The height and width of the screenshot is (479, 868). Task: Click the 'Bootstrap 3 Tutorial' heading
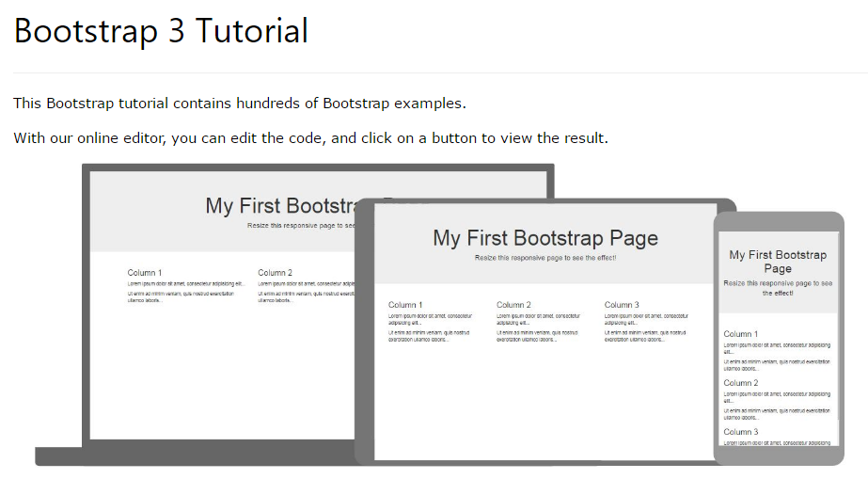[161, 31]
